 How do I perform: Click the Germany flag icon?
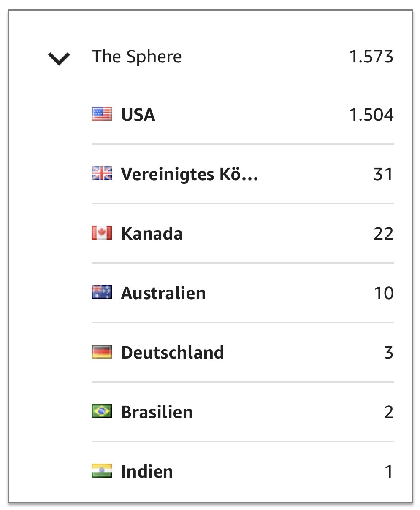(102, 352)
